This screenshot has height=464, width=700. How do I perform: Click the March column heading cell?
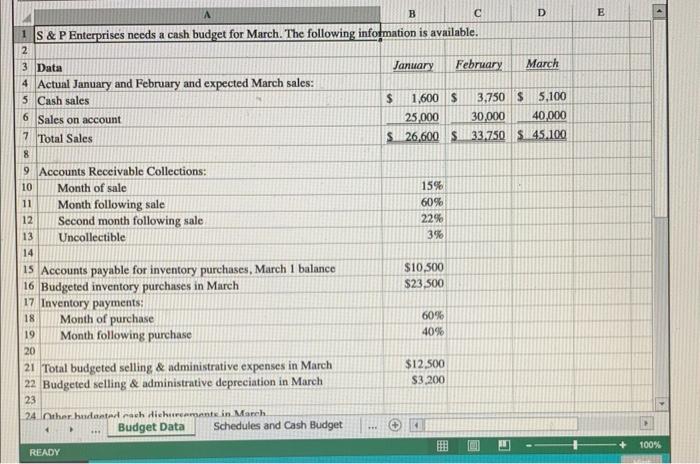coord(542,64)
